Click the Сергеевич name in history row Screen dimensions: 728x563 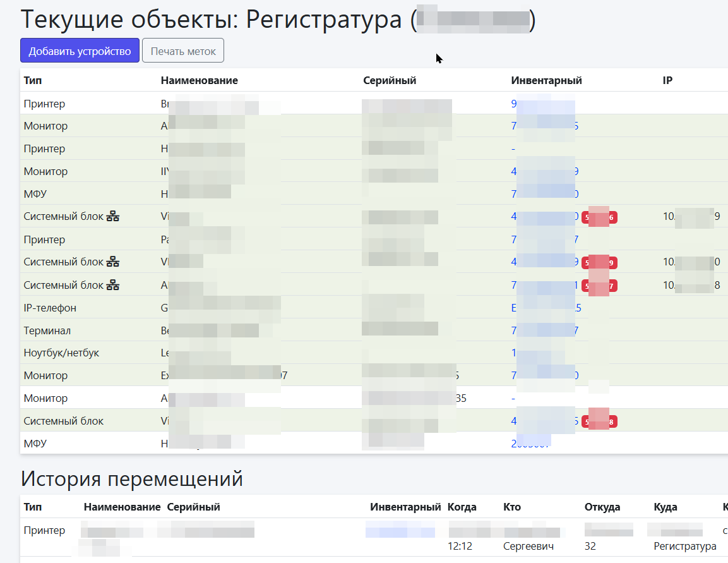[528, 547]
